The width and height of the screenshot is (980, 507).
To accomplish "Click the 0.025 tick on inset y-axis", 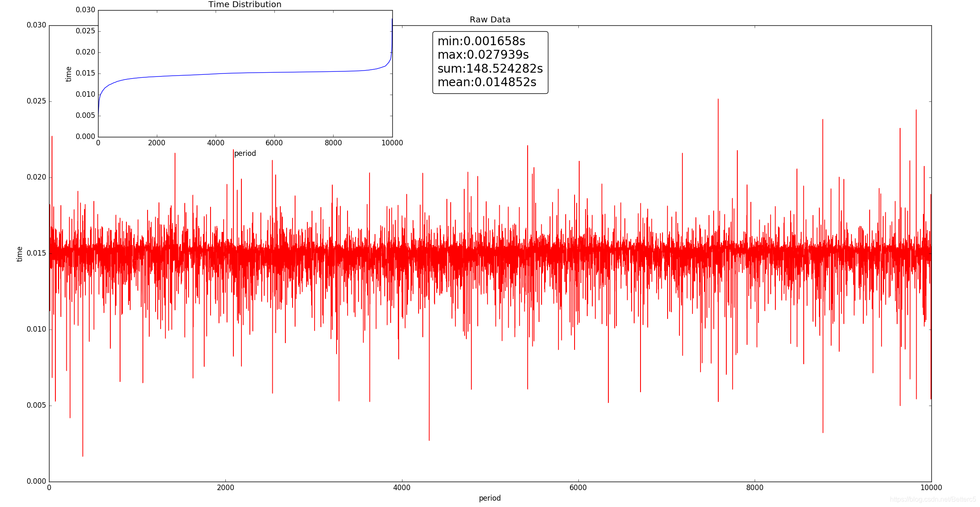I will (x=85, y=31).
